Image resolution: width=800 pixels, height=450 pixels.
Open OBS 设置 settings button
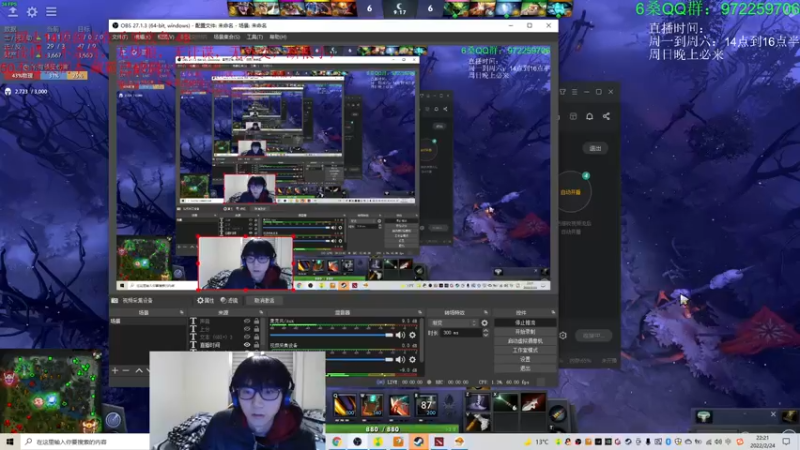click(x=525, y=359)
